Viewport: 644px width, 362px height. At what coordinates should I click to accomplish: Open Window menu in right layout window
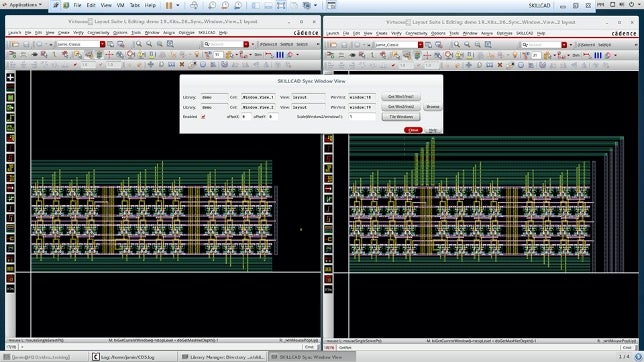[x=470, y=33]
